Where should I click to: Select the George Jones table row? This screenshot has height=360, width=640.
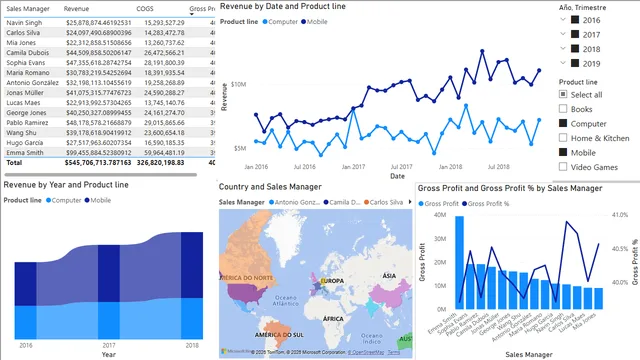109,112
